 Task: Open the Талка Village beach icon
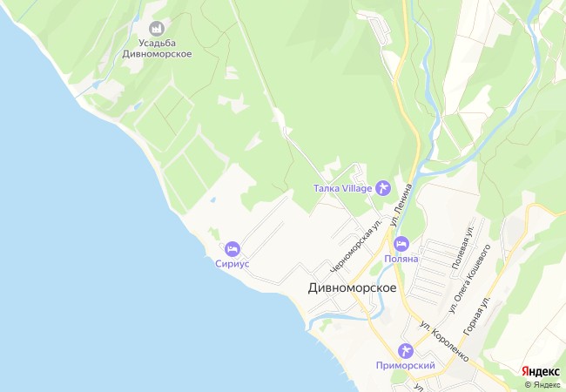[x=383, y=188]
